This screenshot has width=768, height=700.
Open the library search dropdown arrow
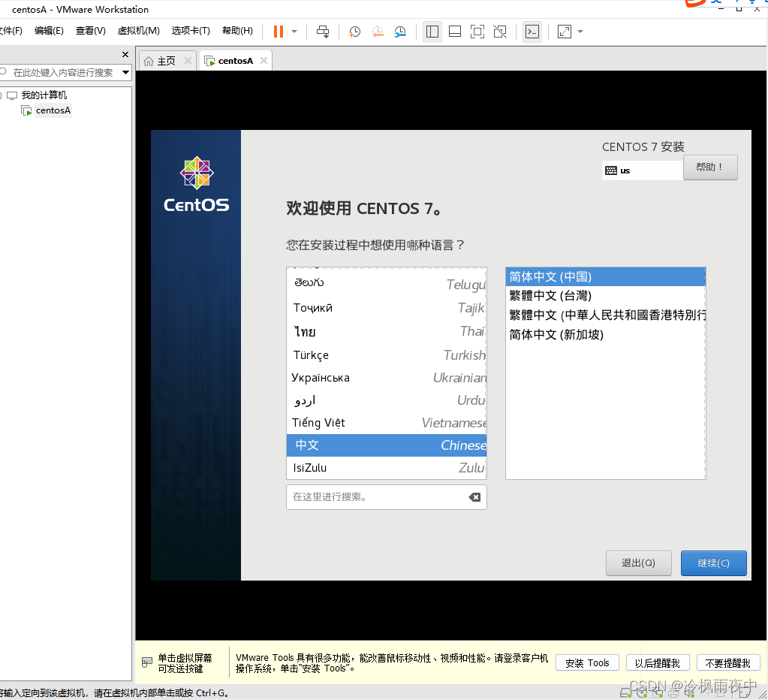[x=126, y=73]
